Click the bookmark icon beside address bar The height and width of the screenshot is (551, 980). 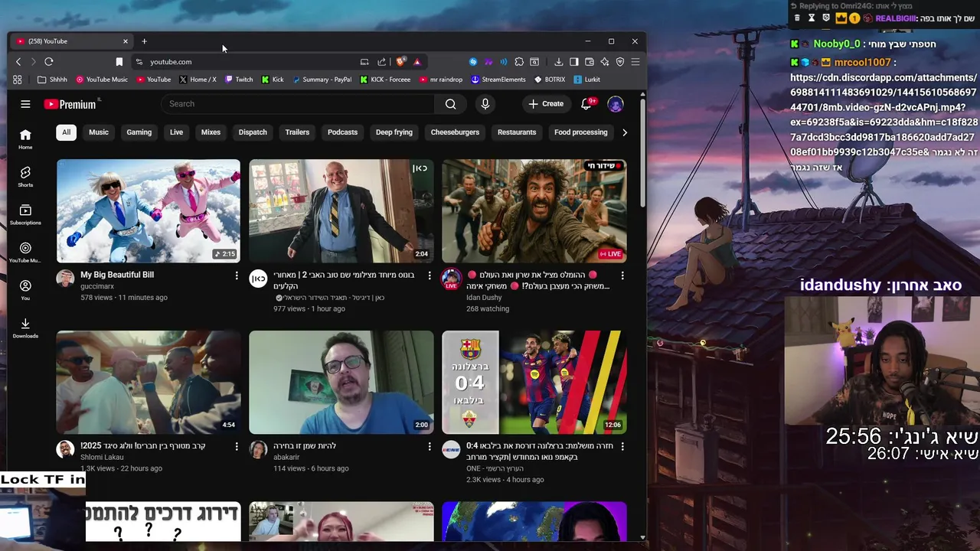point(119,61)
